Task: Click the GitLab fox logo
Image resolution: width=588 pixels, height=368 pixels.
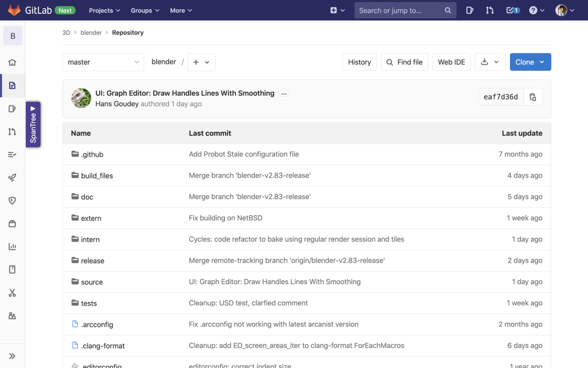Action: pos(14,10)
